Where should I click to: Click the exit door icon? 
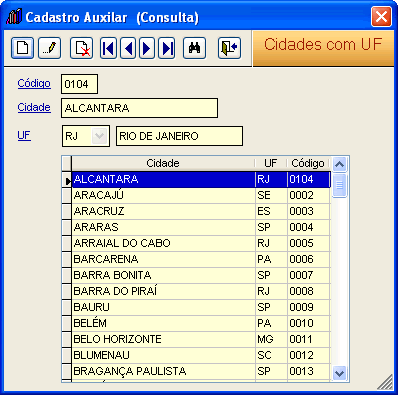(229, 48)
